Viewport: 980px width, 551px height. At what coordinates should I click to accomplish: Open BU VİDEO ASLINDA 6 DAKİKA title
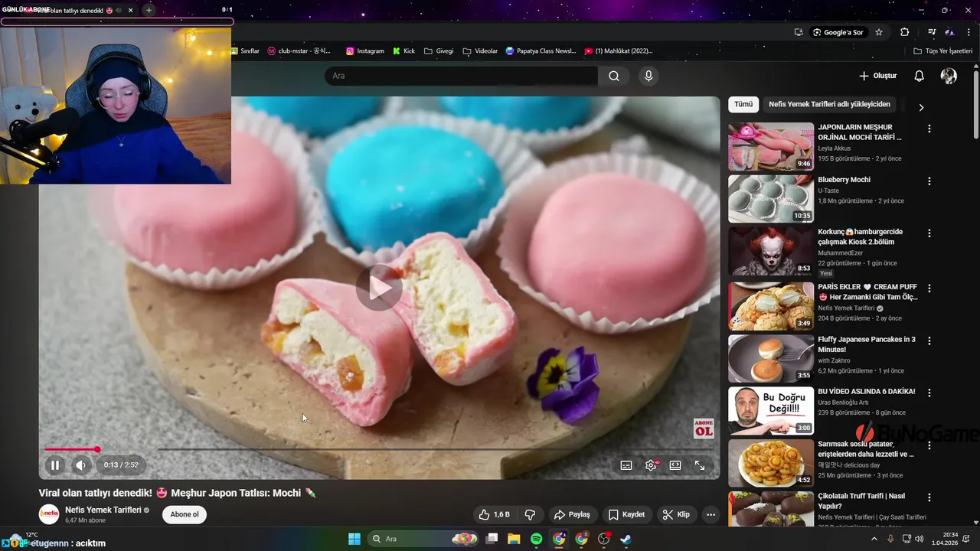866,391
